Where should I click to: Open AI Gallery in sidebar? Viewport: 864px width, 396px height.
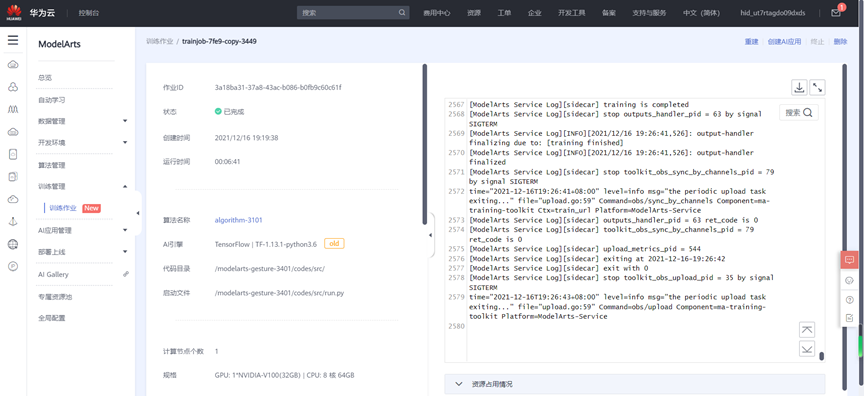53,274
